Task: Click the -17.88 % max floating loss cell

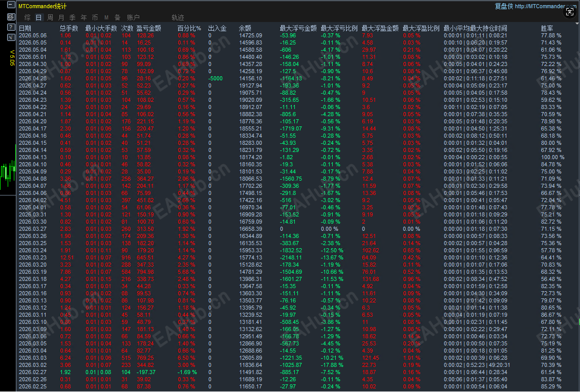Action: pos(332,365)
